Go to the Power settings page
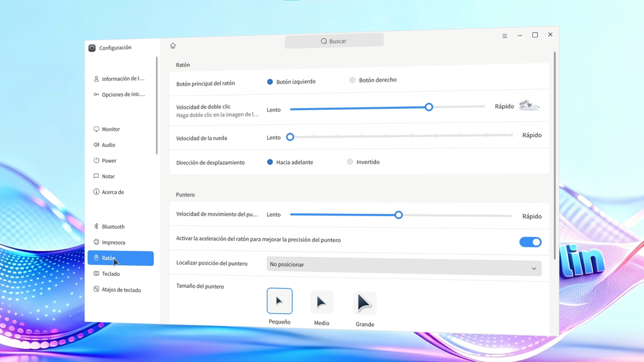 [x=121, y=160]
